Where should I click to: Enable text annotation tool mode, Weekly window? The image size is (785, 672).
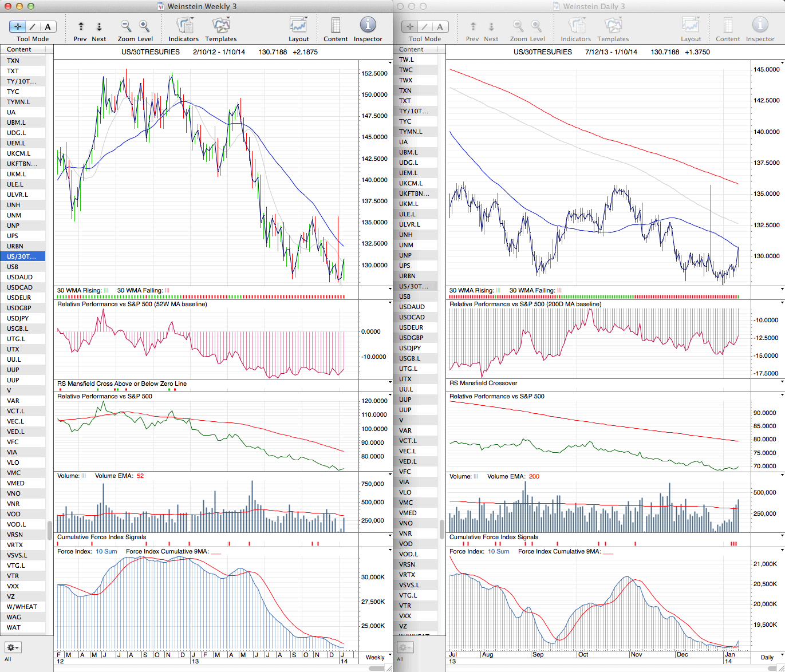click(48, 27)
